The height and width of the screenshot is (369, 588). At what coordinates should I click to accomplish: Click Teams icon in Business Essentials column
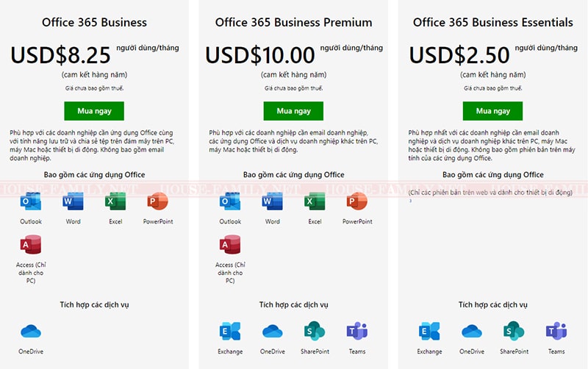click(556, 332)
